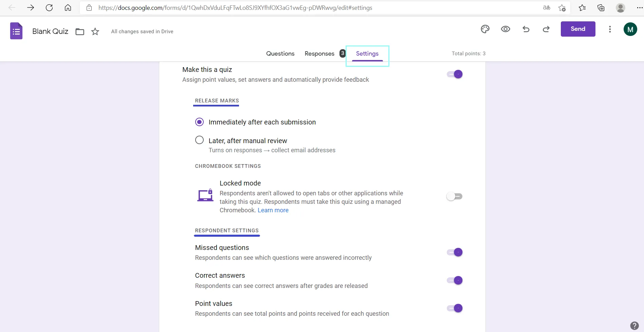Turn off the Missed questions toggle
Image resolution: width=644 pixels, height=332 pixels.
(x=455, y=252)
